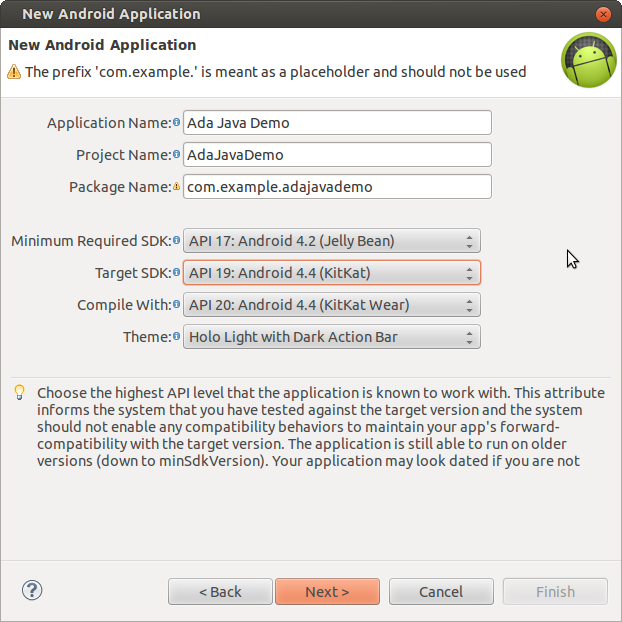Click the Android robot logo
Image resolution: width=622 pixels, height=622 pixels.
coord(588,61)
